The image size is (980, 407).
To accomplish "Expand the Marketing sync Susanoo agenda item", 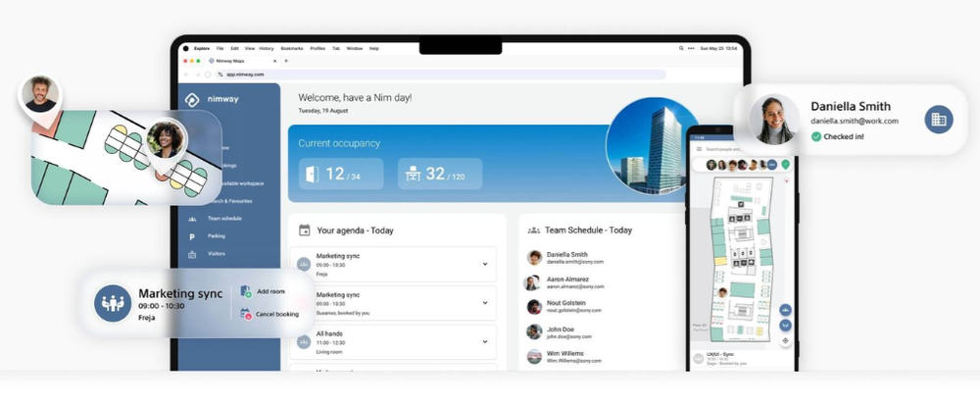I will click(485, 303).
